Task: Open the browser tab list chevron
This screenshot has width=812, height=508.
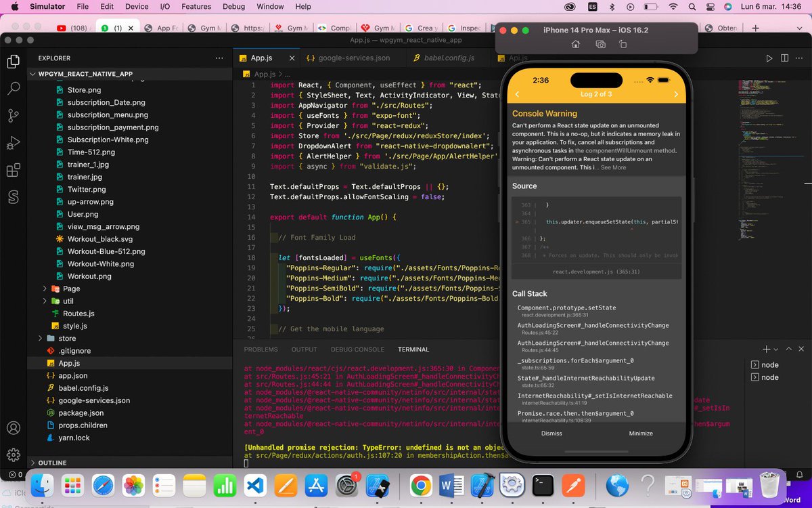Action: pos(801,28)
